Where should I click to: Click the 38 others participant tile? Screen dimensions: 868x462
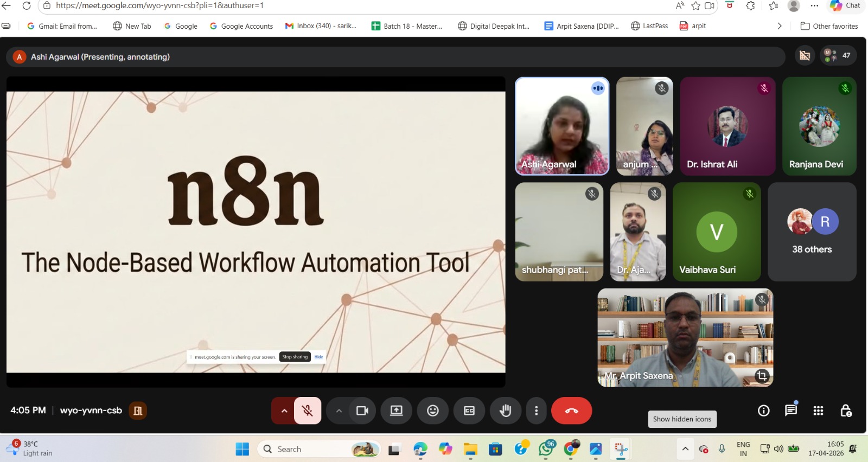coord(812,232)
